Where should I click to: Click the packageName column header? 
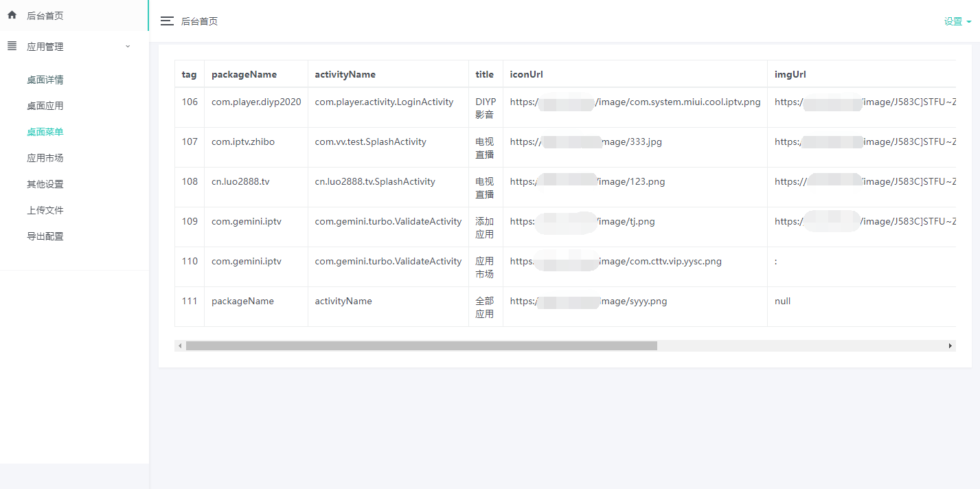(244, 74)
